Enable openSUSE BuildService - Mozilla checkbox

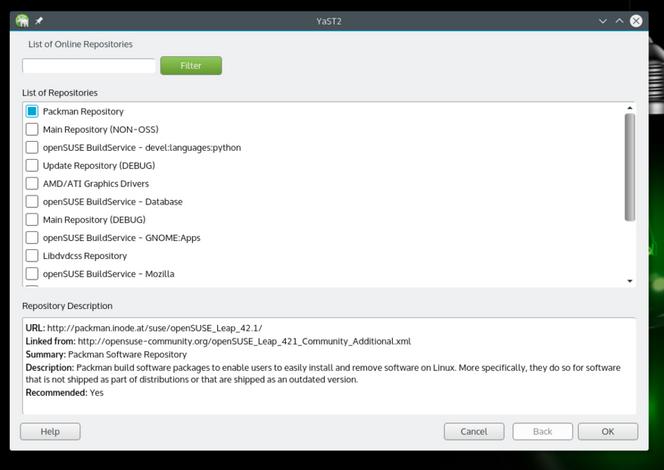click(x=32, y=274)
